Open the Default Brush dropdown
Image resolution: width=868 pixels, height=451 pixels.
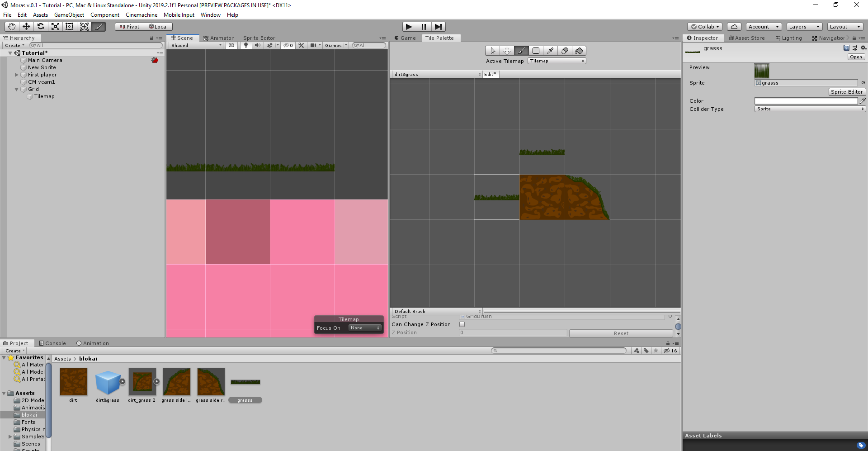[437, 311]
